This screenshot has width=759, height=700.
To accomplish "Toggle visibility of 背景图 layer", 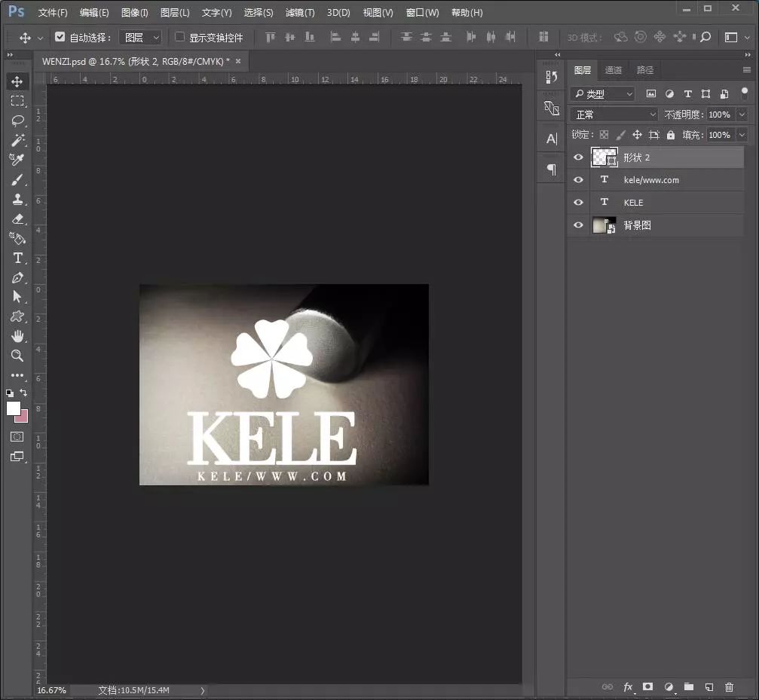I will click(578, 225).
